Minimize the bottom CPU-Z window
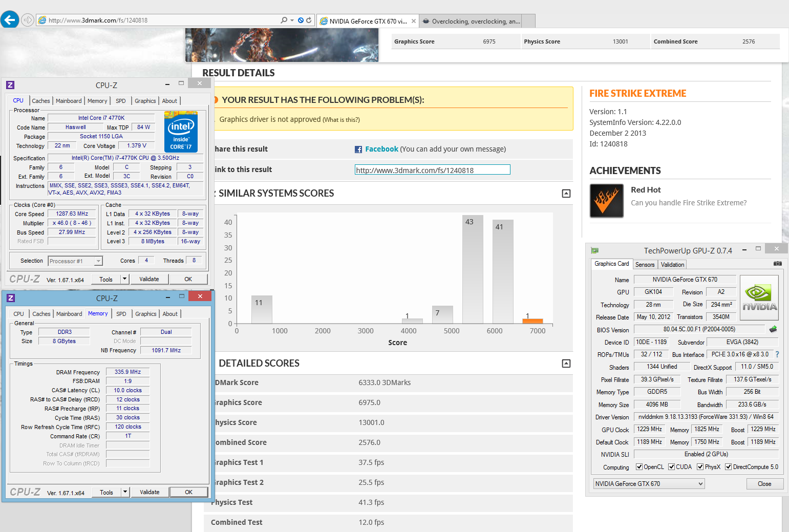789x532 pixels. pos(168,296)
